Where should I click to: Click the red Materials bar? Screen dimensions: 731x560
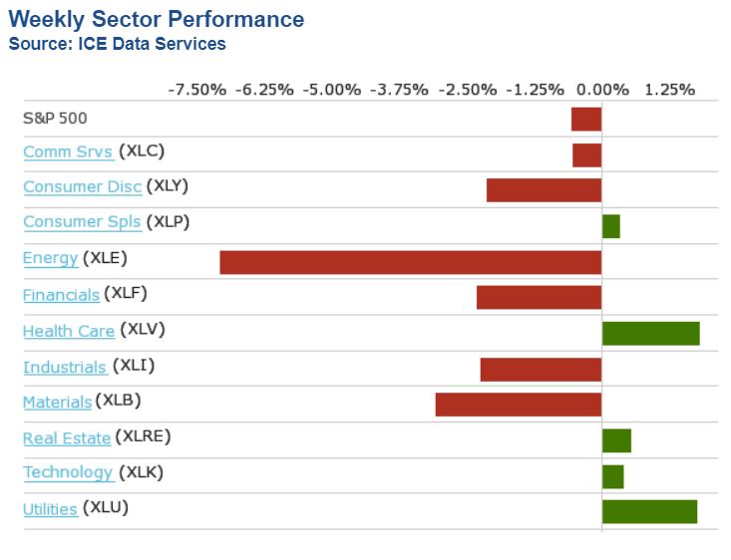(x=518, y=405)
